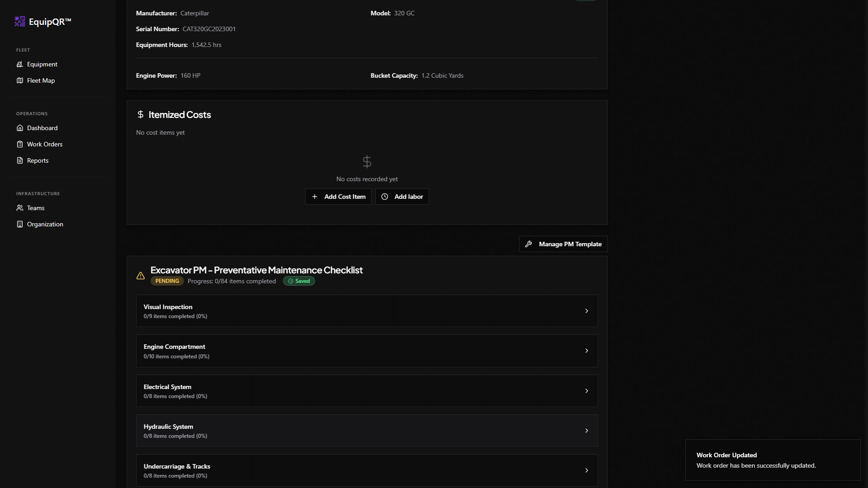Click serial number CAT320GC2023001

click(x=209, y=29)
